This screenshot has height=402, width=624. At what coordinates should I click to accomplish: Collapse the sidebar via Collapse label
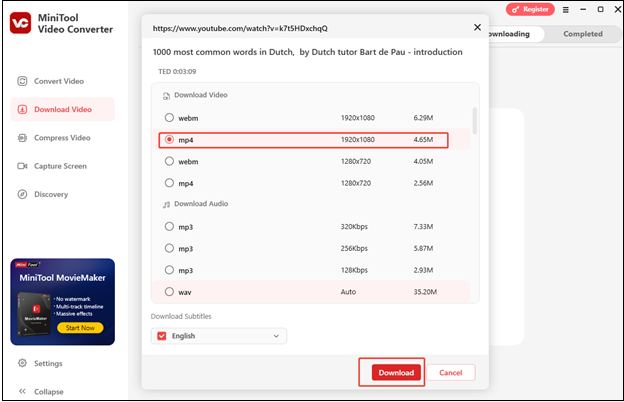(49, 392)
